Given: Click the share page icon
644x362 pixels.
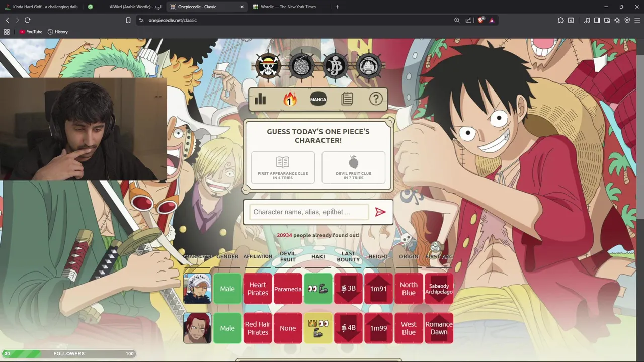Looking at the screenshot, I should (x=468, y=20).
